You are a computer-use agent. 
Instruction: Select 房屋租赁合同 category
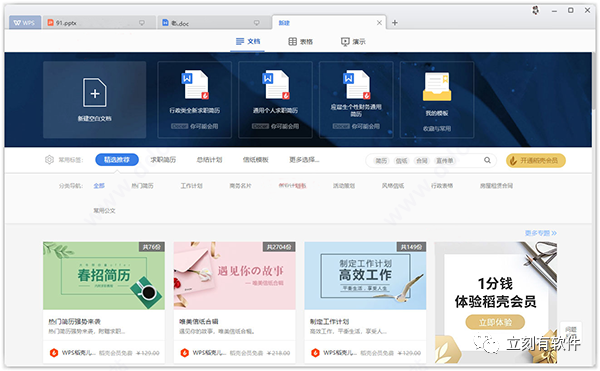496,186
